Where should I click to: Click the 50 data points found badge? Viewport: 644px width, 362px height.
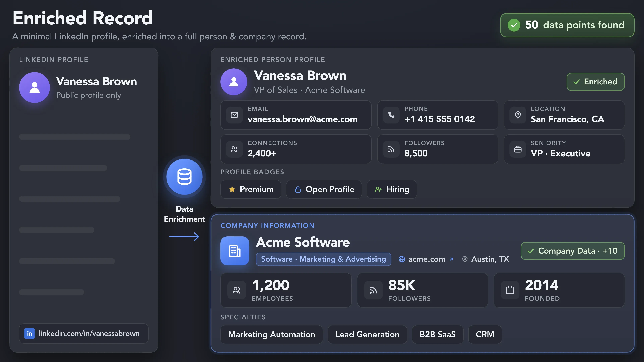567,25
